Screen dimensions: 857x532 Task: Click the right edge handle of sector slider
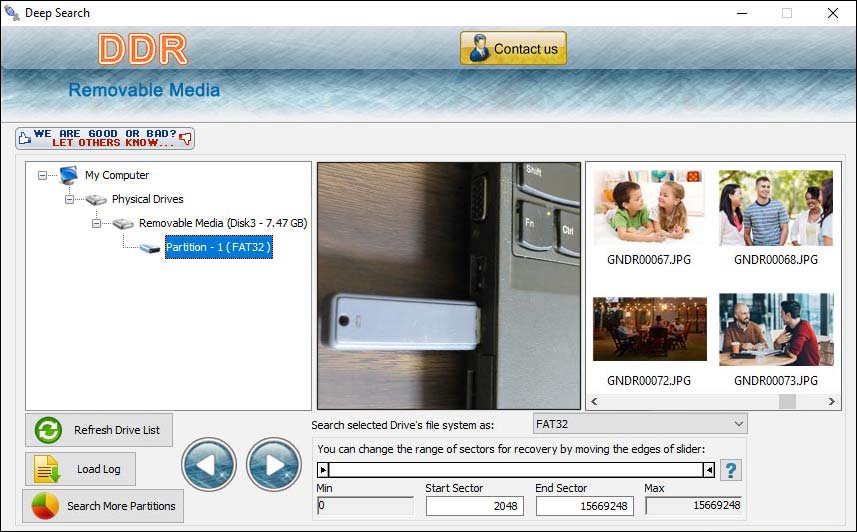pos(709,470)
